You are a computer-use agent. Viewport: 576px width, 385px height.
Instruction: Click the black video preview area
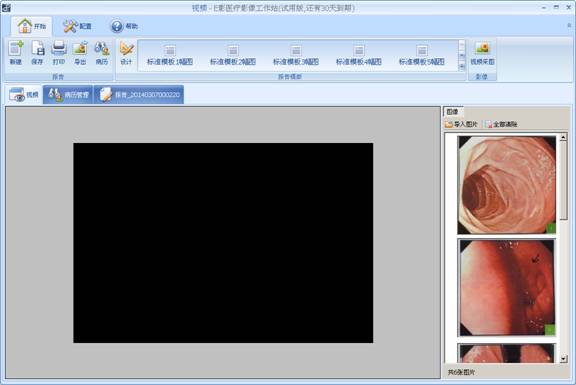(x=223, y=243)
